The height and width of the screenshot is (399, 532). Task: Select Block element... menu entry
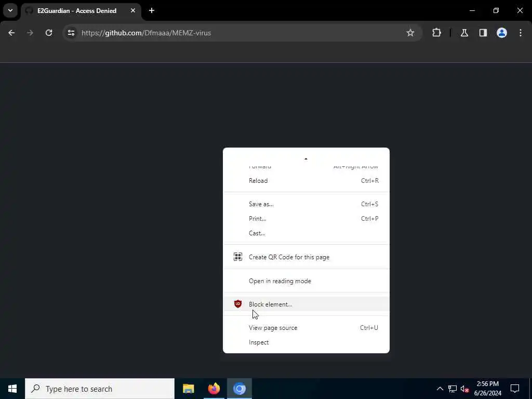pyautogui.click(x=306, y=304)
